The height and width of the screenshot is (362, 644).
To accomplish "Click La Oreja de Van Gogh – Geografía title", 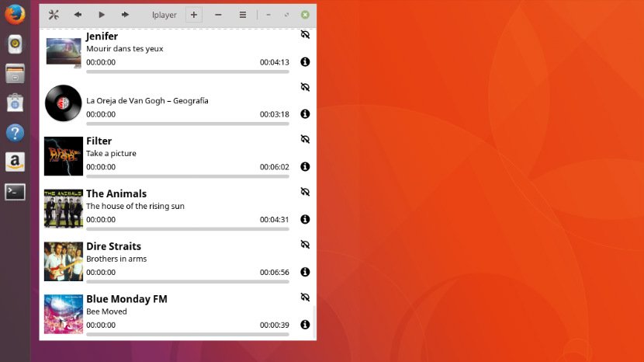I will click(147, 101).
